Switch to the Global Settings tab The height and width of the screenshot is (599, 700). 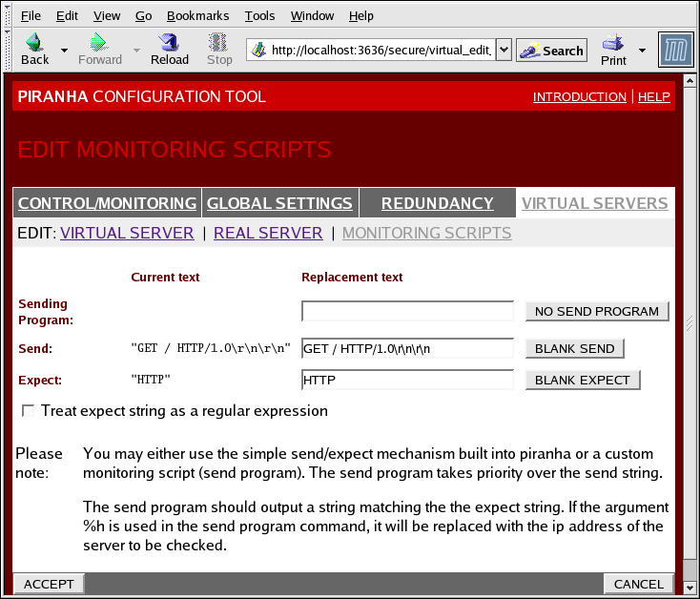coord(279,203)
